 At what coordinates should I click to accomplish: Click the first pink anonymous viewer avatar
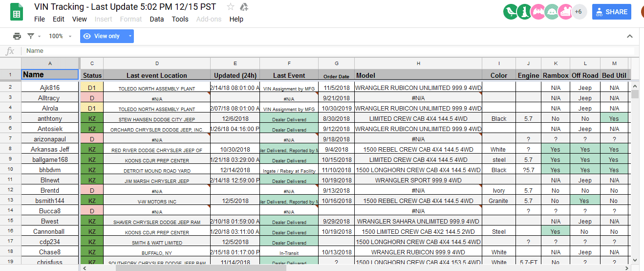[537, 12]
